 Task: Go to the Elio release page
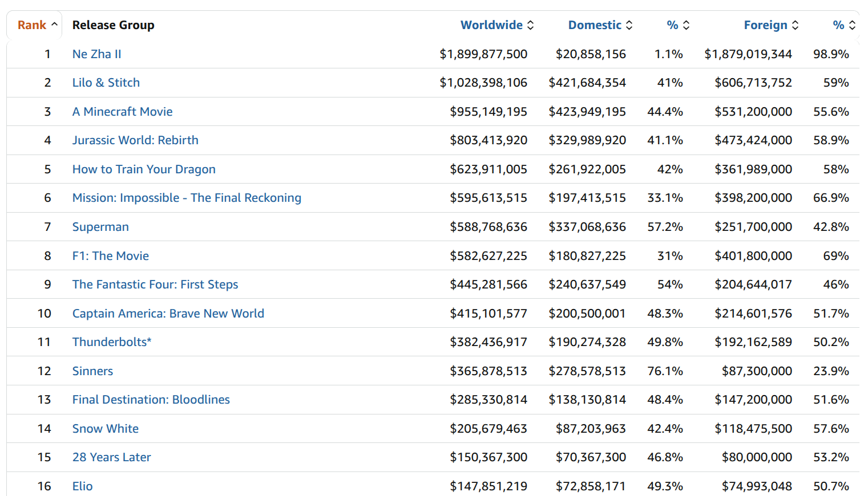pos(83,486)
